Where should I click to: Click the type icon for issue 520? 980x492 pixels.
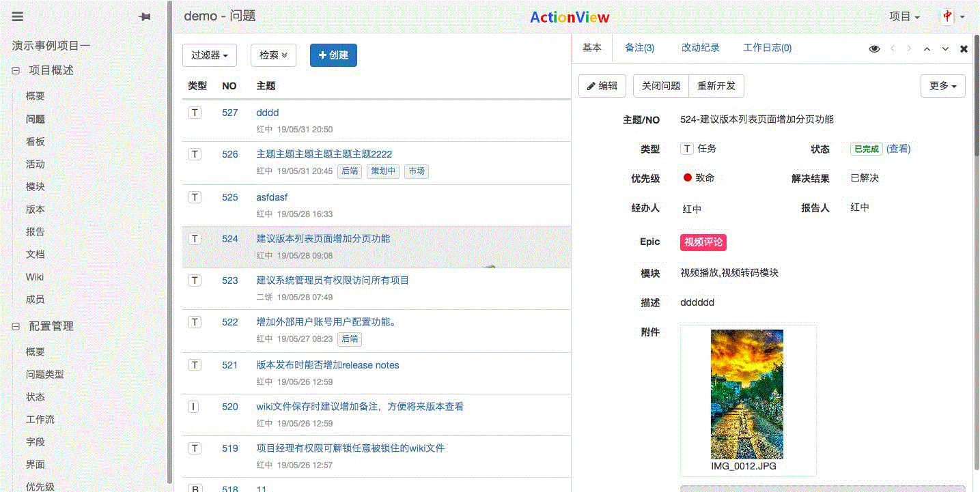click(195, 407)
